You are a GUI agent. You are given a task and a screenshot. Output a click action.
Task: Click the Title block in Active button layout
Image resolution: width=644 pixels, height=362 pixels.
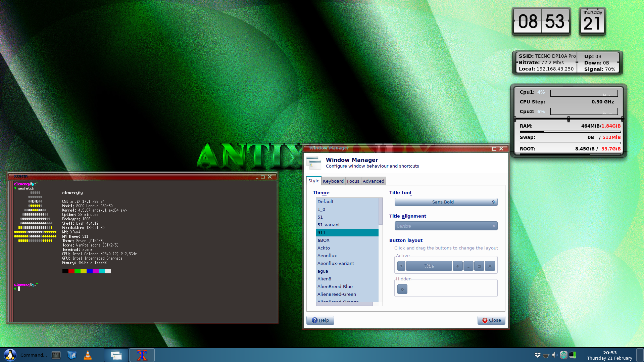pos(429,266)
